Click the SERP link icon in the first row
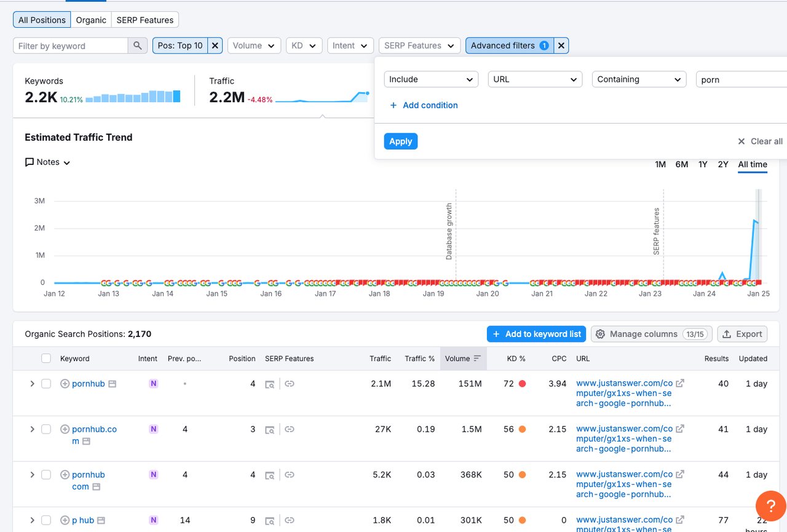The width and height of the screenshot is (787, 532). 290,384
